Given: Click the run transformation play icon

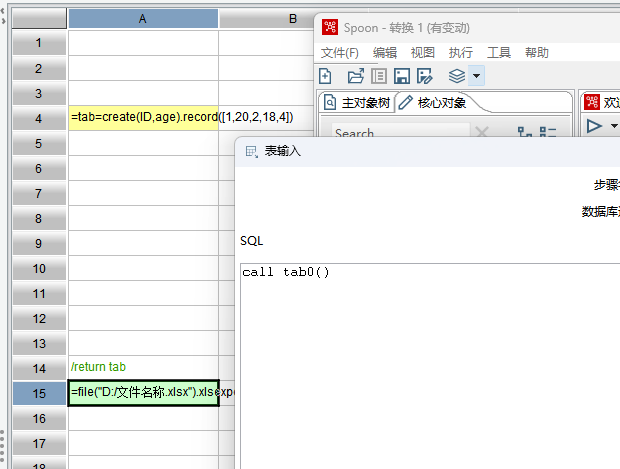Looking at the screenshot, I should [594, 126].
